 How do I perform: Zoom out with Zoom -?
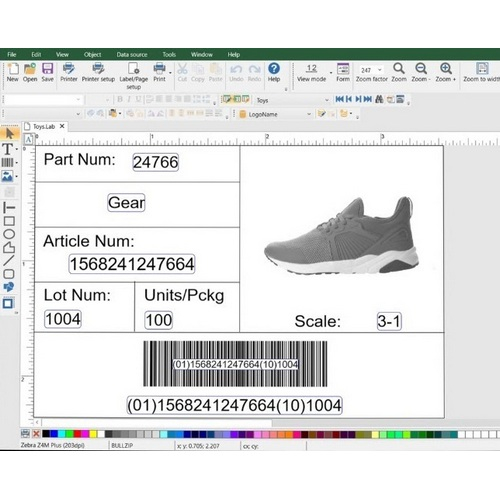[x=421, y=72]
